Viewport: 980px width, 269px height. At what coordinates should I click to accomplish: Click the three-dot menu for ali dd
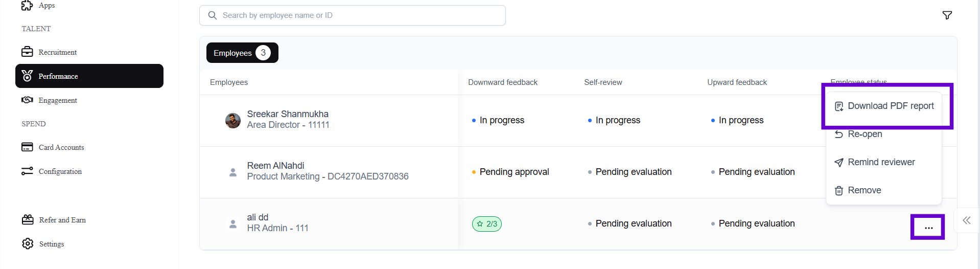click(x=928, y=228)
